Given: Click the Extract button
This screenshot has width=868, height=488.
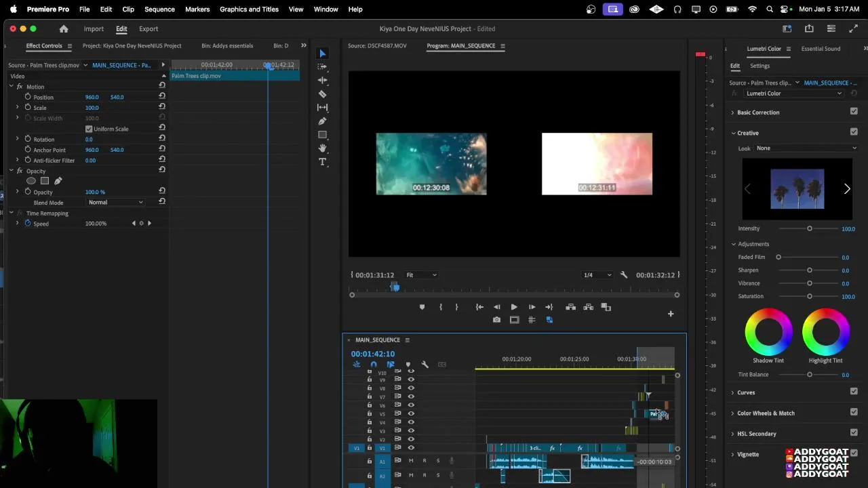Looking at the screenshot, I should [589, 307].
